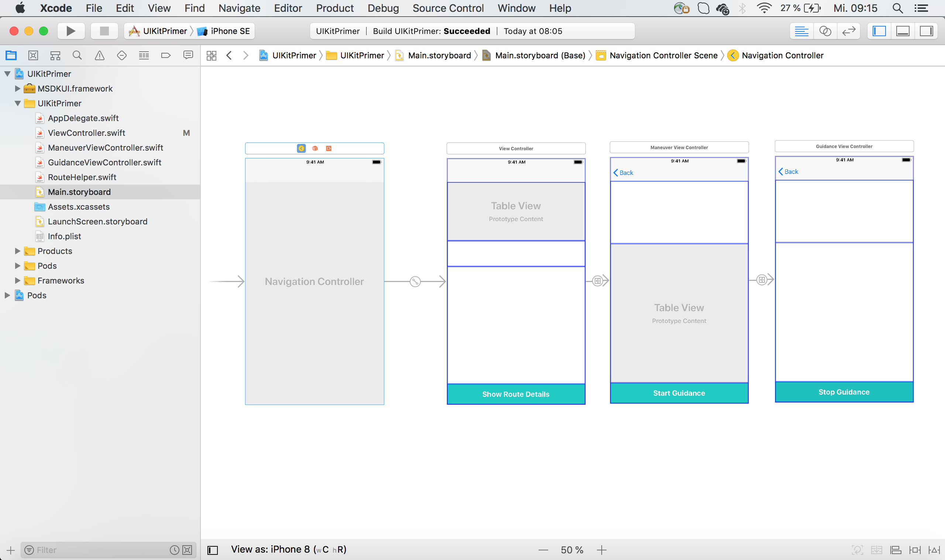Open the Align constraints menu

(x=896, y=550)
